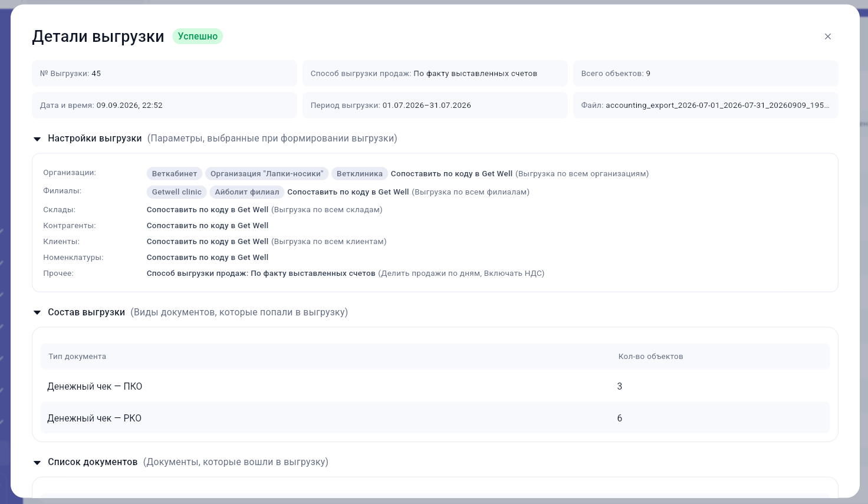This screenshot has height=504, width=868.
Task: Click the ПКО object count 3
Action: tap(620, 387)
